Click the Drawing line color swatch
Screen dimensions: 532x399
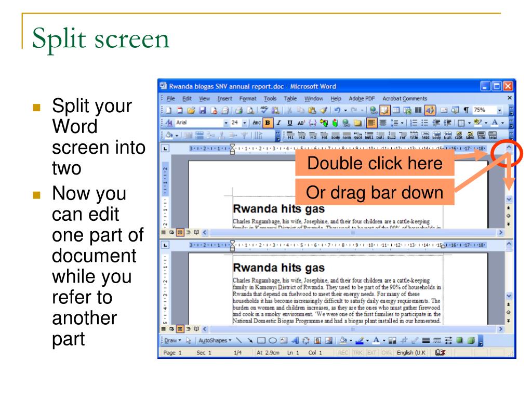point(360,340)
